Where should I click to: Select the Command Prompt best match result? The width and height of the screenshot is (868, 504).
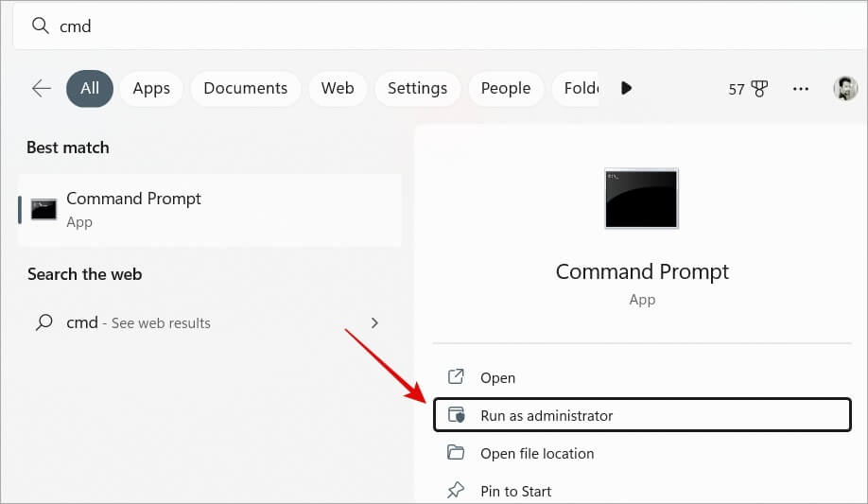pos(210,210)
